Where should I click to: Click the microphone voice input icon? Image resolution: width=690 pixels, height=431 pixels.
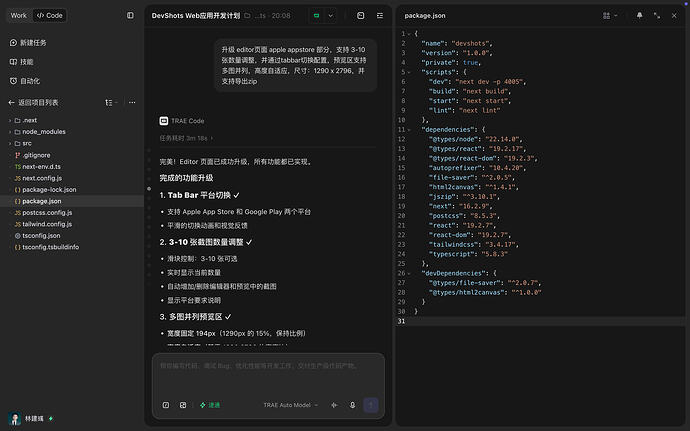[x=352, y=405]
